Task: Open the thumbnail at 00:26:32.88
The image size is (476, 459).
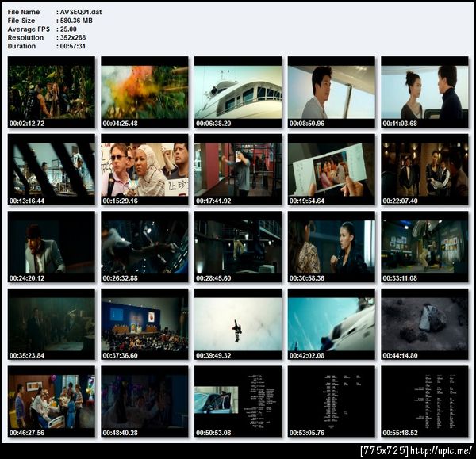Action: [144, 247]
